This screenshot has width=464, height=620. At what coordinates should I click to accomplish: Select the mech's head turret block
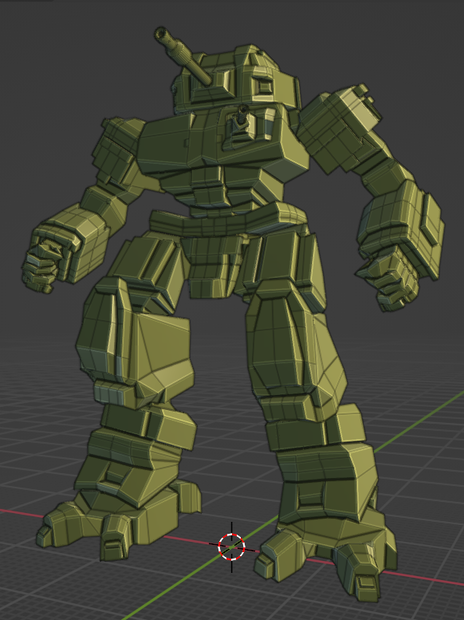tap(237, 79)
